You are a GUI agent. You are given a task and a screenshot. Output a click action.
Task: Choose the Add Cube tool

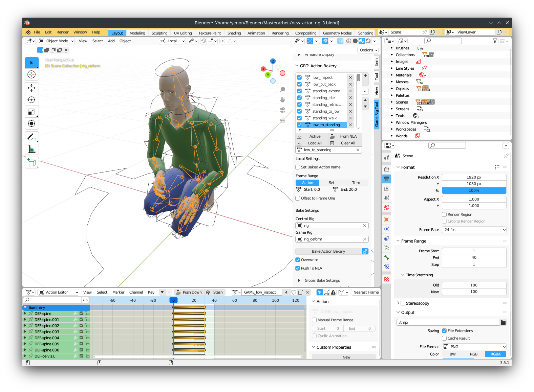(x=31, y=163)
